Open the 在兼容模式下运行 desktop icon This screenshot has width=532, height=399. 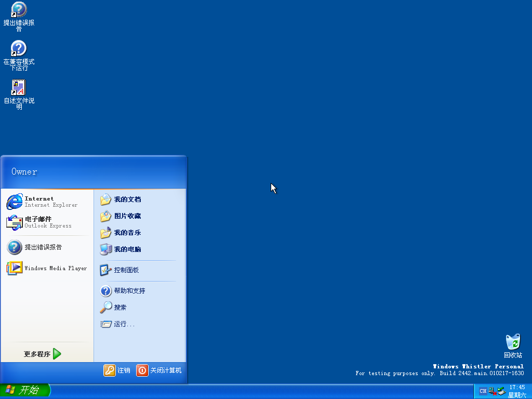(x=19, y=56)
